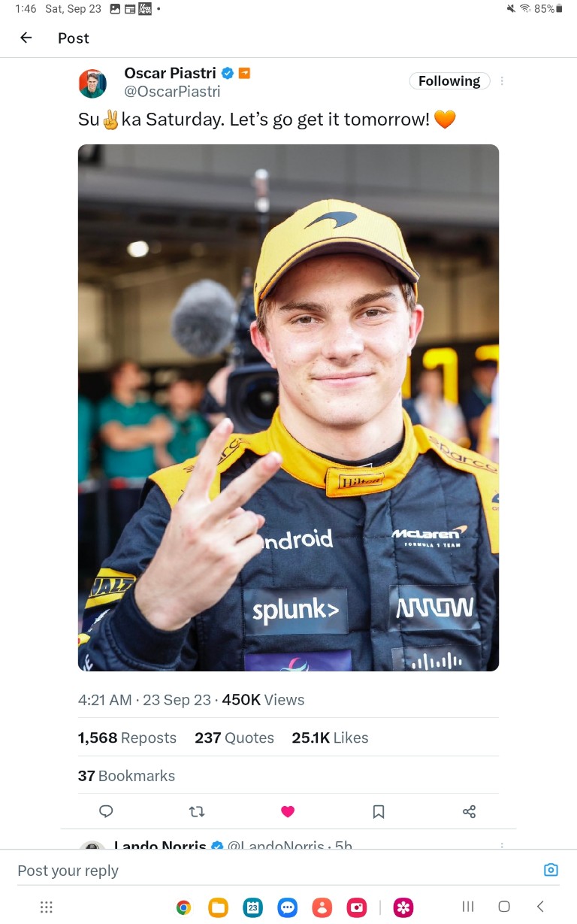Tap the share icon
The image size is (577, 924).
[470, 811]
